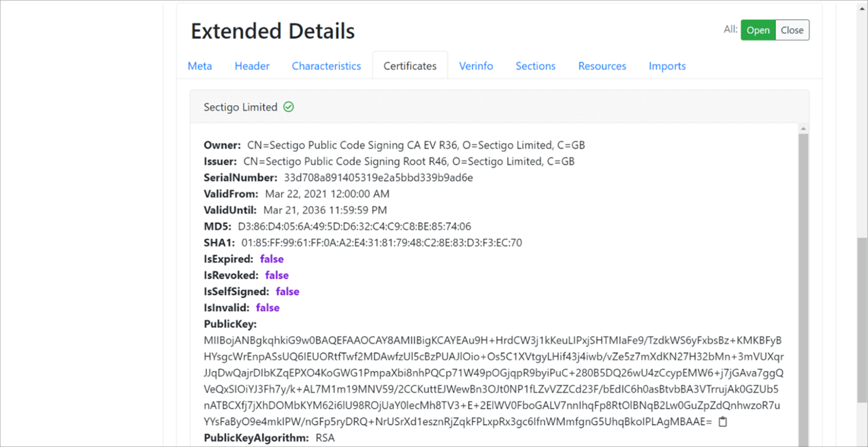The width and height of the screenshot is (868, 447).
Task: Switch to the Imports tab
Action: [x=667, y=66]
